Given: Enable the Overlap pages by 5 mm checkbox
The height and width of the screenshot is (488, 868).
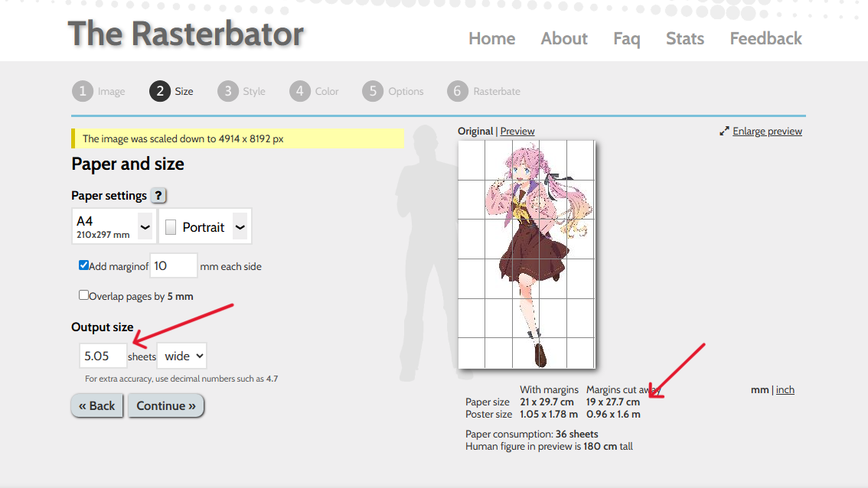Looking at the screenshot, I should coord(83,295).
